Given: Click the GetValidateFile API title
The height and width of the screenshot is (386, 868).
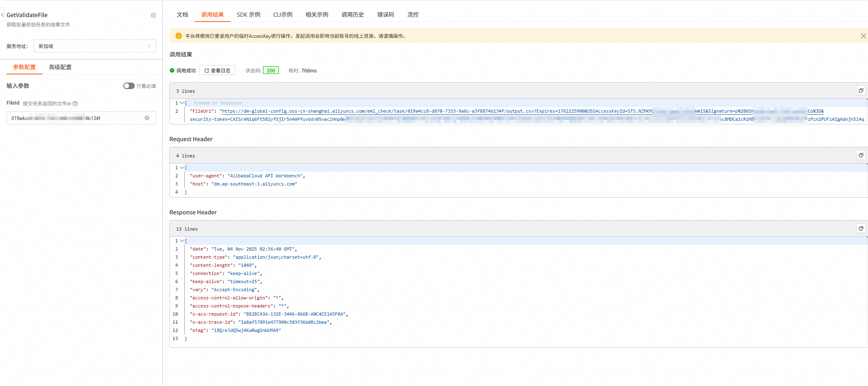Looking at the screenshot, I should coord(27,15).
